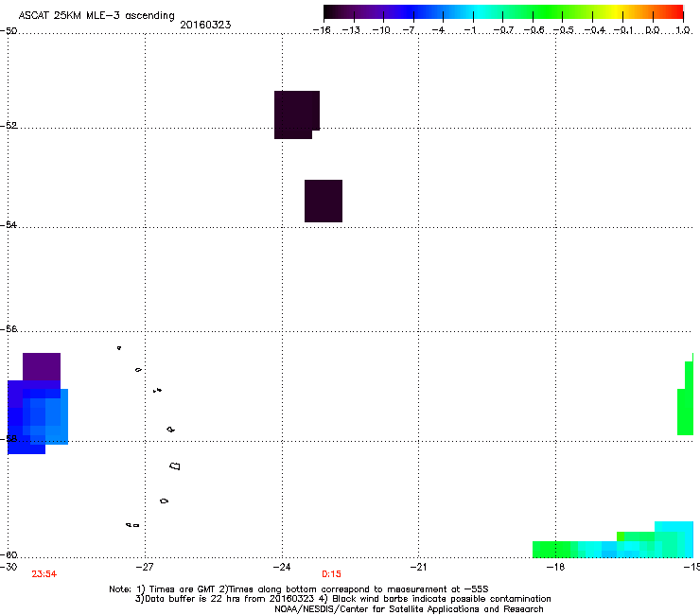Click the -60 latitude label

[9, 555]
